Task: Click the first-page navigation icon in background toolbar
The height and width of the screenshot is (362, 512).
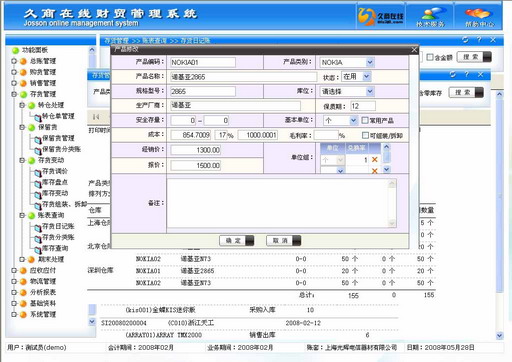Action: click(96, 117)
